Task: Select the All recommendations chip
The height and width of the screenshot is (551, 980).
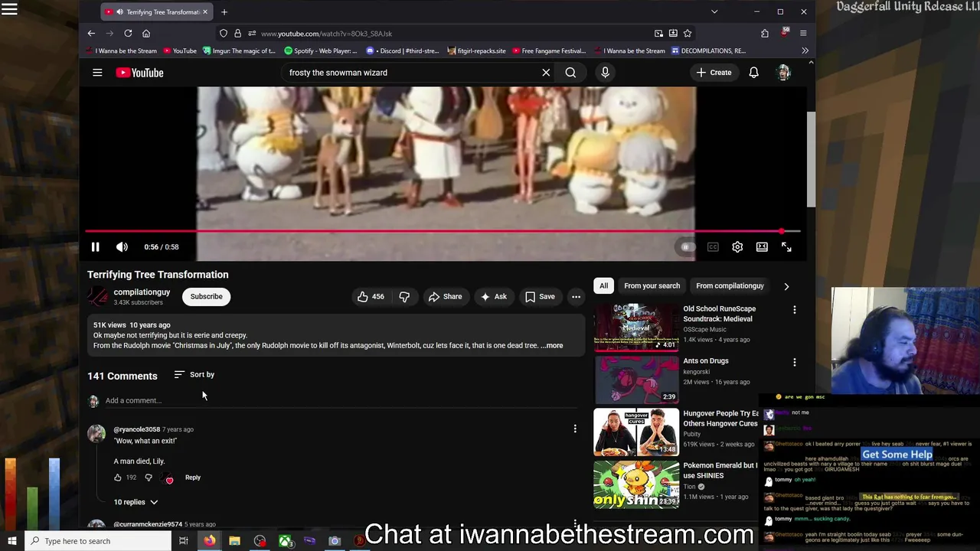Action: pyautogui.click(x=603, y=286)
